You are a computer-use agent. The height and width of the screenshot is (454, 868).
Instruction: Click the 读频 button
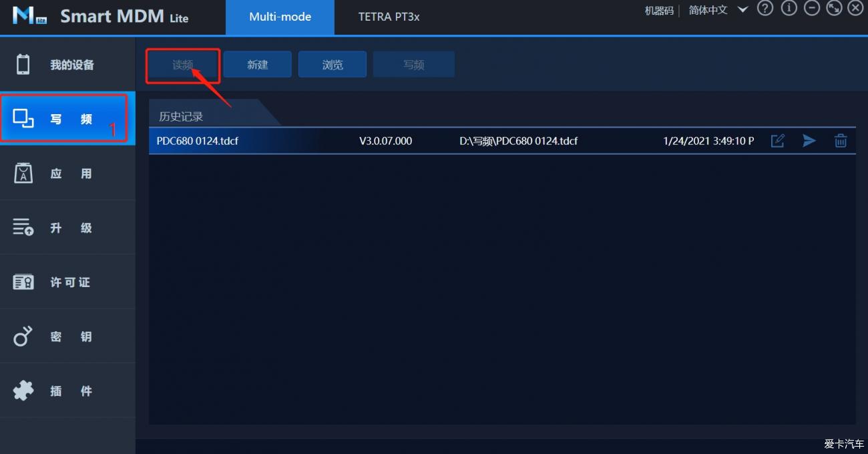click(183, 65)
